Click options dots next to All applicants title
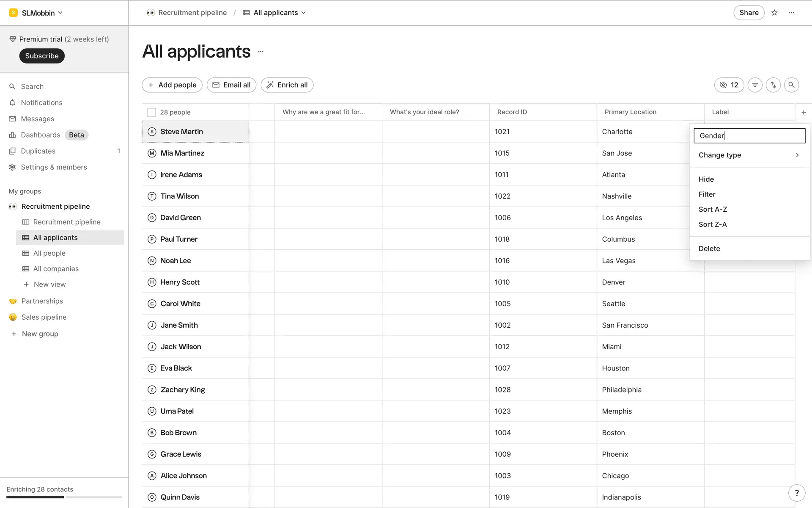Screen dimensions: 812x508 [x=261, y=52]
